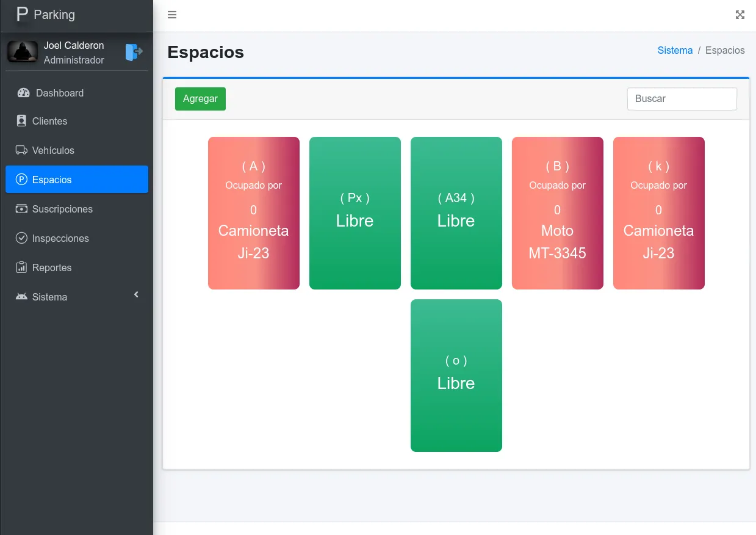Click the Buscar search field

(x=682, y=99)
